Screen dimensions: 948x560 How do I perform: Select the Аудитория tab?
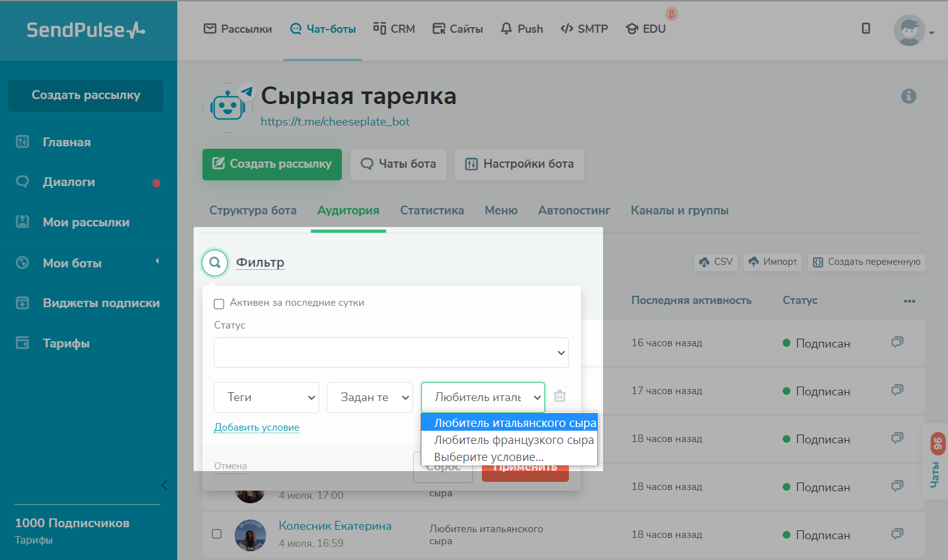[348, 210]
